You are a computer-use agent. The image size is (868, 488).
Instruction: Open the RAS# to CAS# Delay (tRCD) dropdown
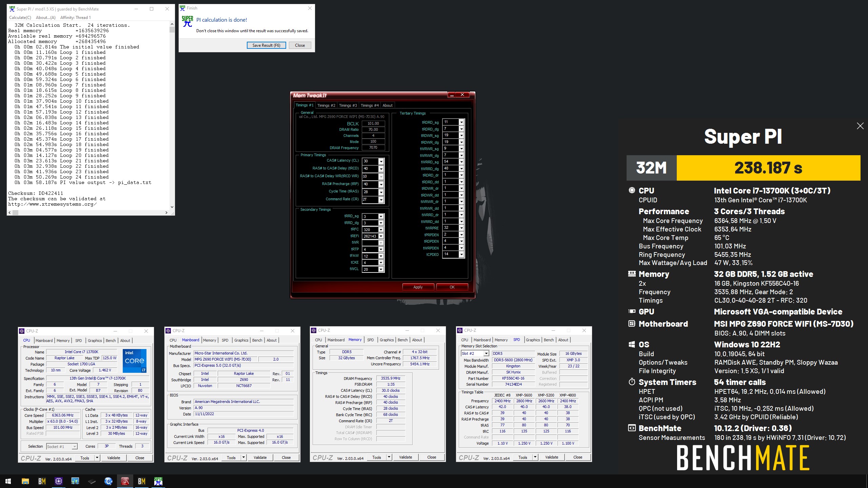[381, 169]
